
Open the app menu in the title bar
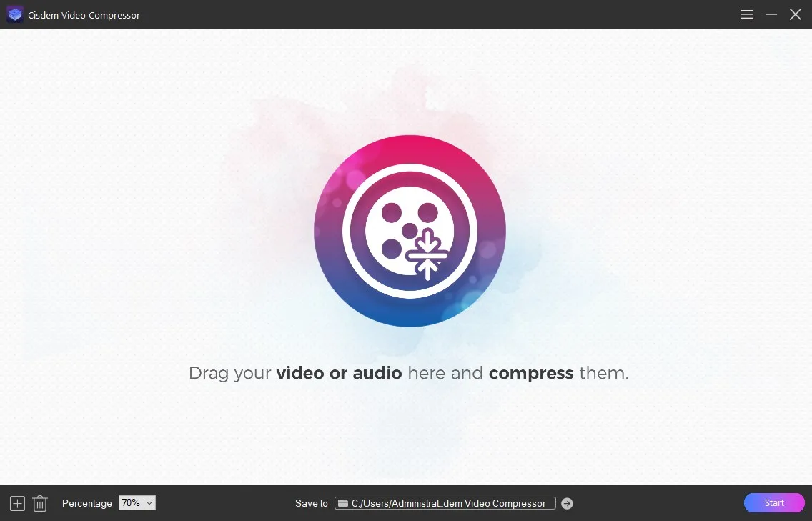(x=746, y=14)
